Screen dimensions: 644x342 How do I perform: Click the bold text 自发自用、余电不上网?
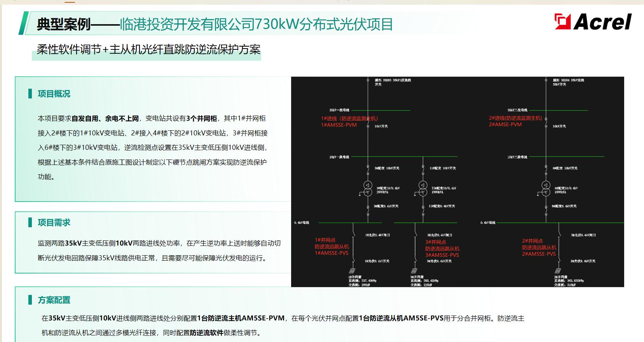[105, 119]
